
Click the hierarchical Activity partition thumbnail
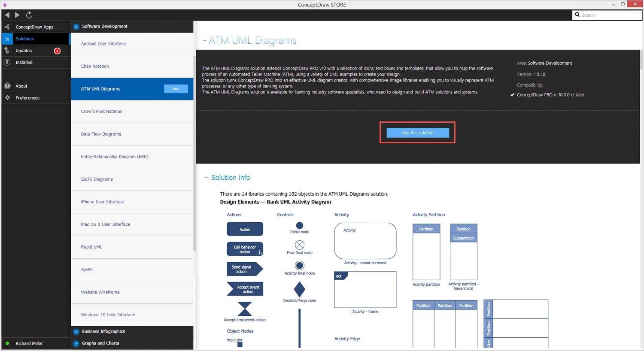pyautogui.click(x=464, y=252)
